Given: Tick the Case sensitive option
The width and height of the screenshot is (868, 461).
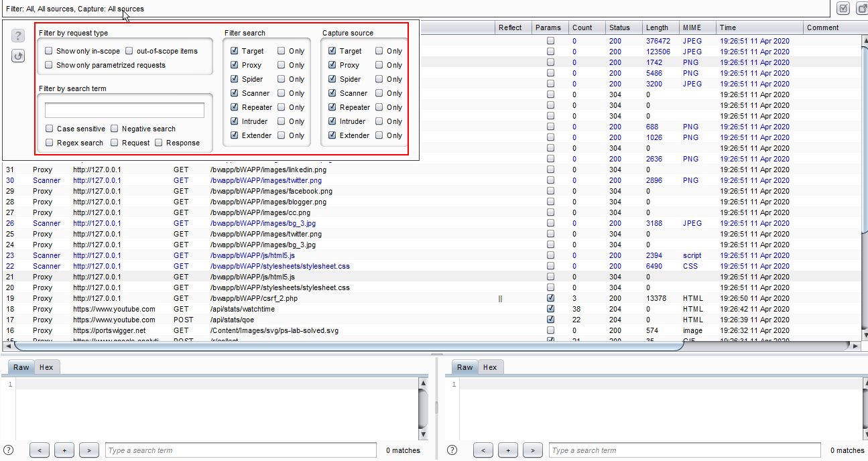Looking at the screenshot, I should [x=50, y=129].
